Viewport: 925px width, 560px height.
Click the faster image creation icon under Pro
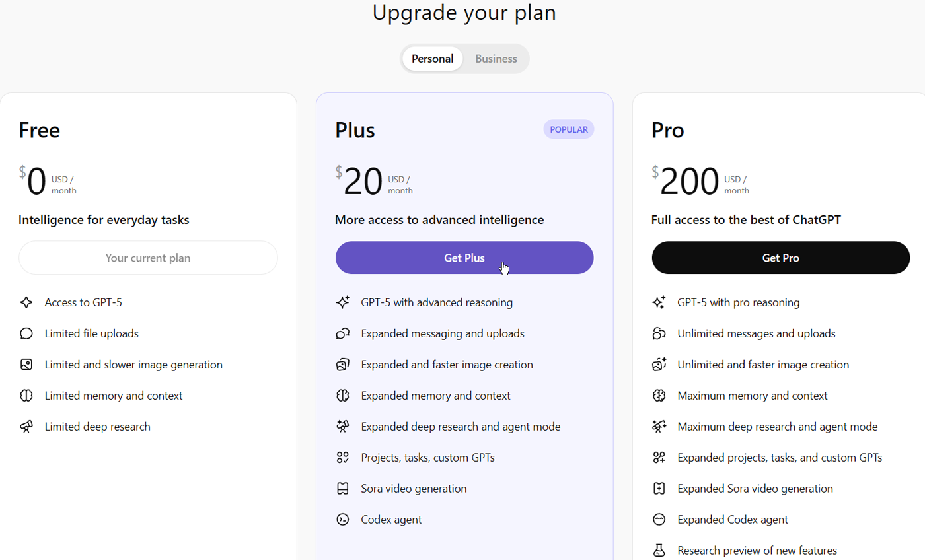659,364
